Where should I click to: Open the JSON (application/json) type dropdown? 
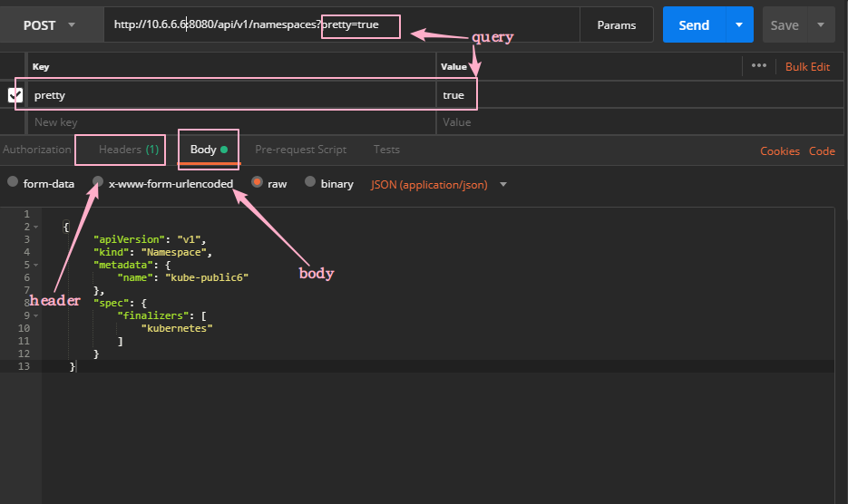pos(439,184)
